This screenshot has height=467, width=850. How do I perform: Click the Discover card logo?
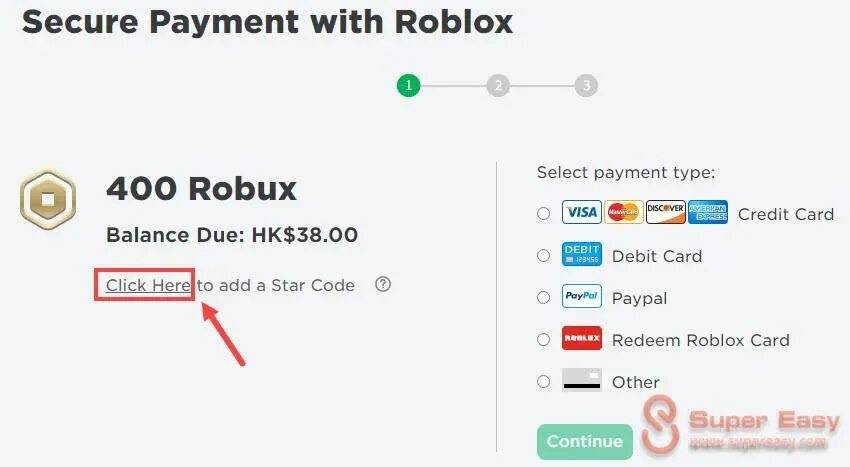(x=666, y=212)
